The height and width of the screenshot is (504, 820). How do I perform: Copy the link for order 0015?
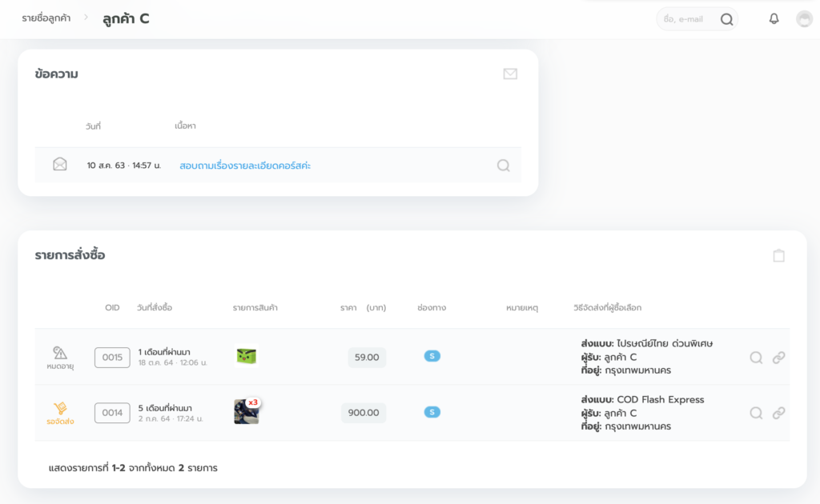pyautogui.click(x=778, y=358)
